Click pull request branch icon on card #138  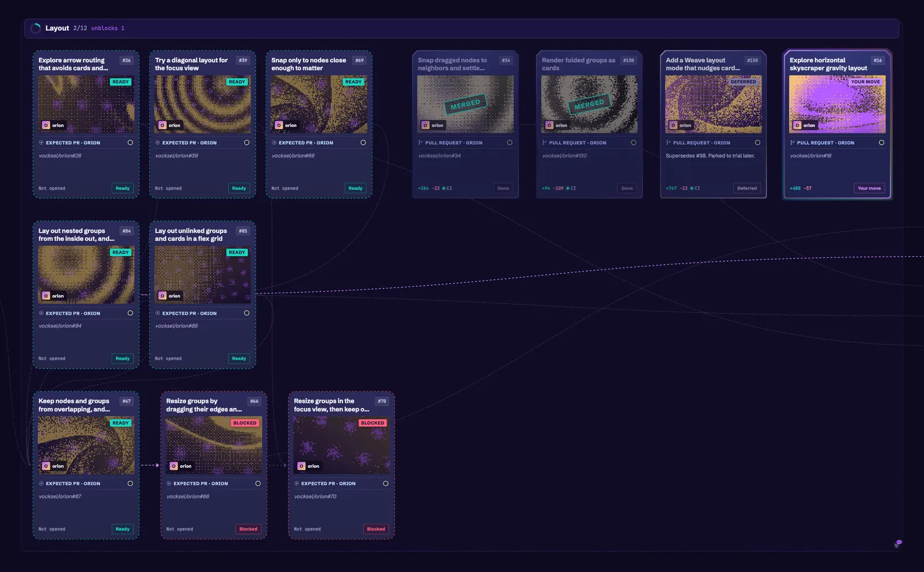pos(544,143)
